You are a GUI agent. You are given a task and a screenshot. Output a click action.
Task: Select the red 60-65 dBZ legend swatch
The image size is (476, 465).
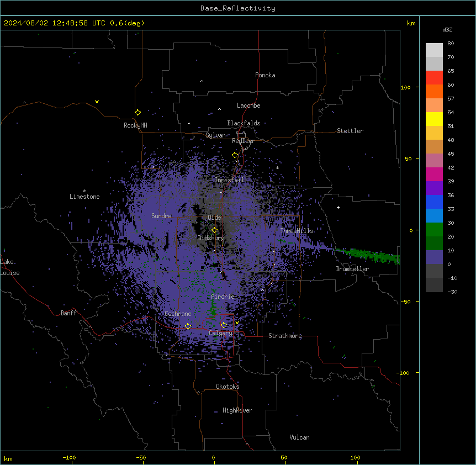click(434, 78)
